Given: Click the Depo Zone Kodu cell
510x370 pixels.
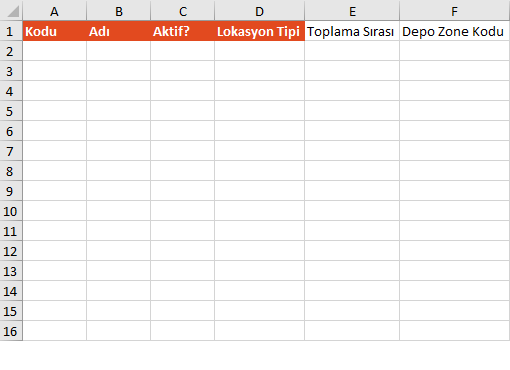Looking at the screenshot, I should pos(455,31).
